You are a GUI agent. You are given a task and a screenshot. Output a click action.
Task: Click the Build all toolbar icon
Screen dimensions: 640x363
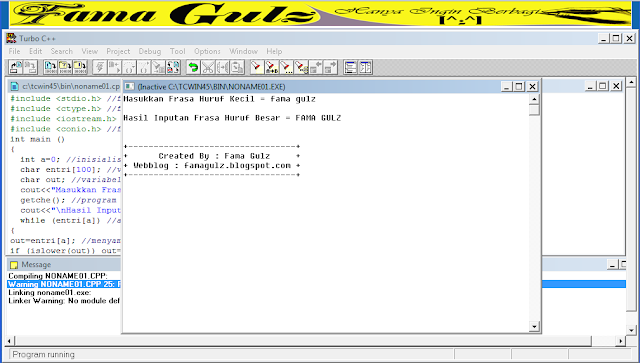pyautogui.click(x=80, y=67)
